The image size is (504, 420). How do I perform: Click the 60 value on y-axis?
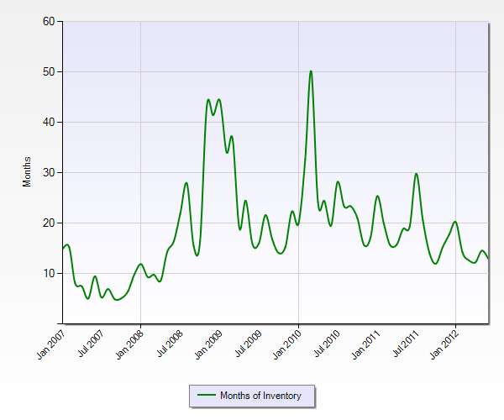[48, 21]
